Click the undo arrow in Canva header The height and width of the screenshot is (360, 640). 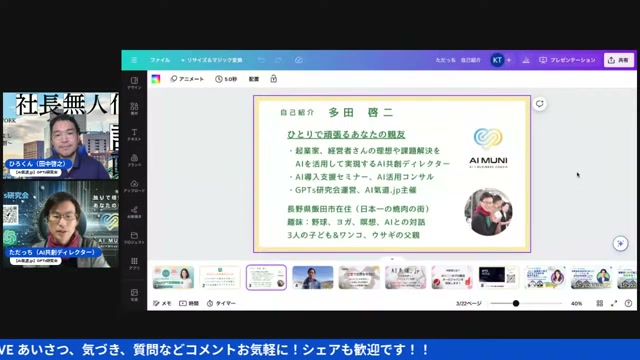tap(261, 60)
